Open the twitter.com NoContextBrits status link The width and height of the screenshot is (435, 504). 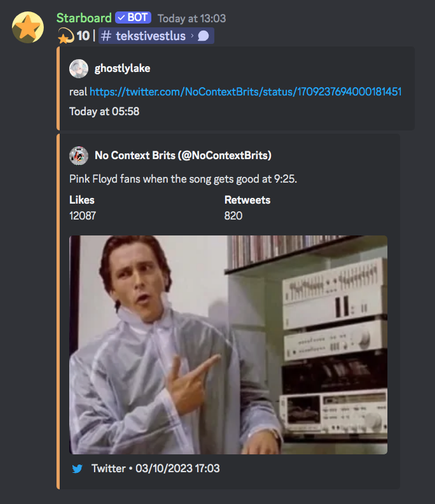245,92
